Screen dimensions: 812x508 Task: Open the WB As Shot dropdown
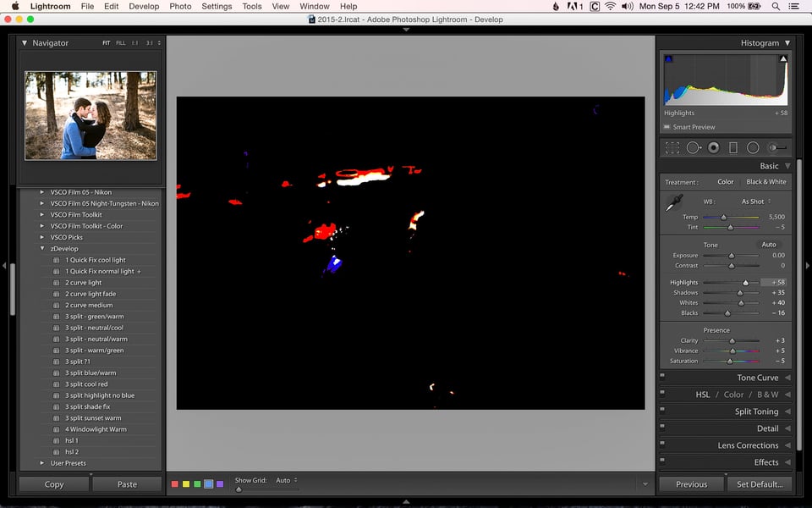(x=756, y=202)
